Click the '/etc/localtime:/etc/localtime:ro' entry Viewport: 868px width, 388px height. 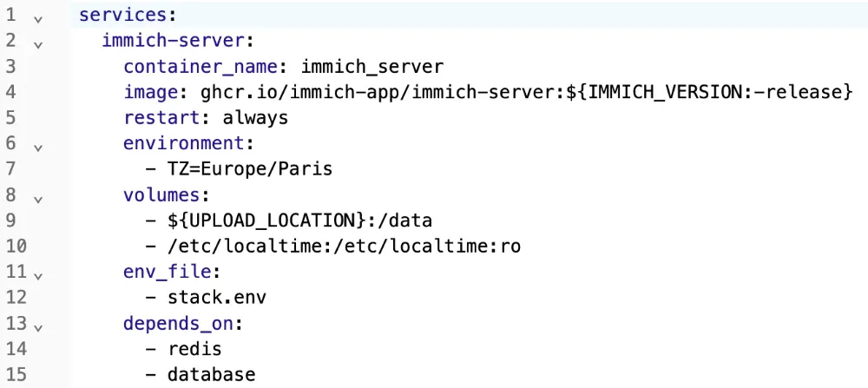344,246
